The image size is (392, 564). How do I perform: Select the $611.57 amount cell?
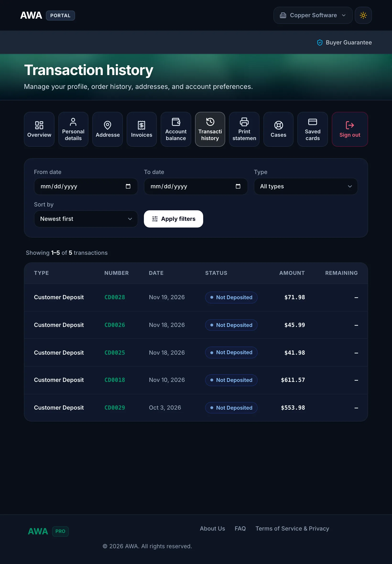pos(293,380)
